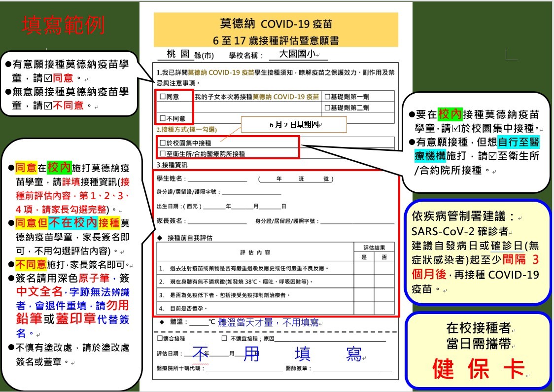Select the 至衛生所/合約醫療院所接種 checkbox

pyautogui.click(x=163, y=154)
